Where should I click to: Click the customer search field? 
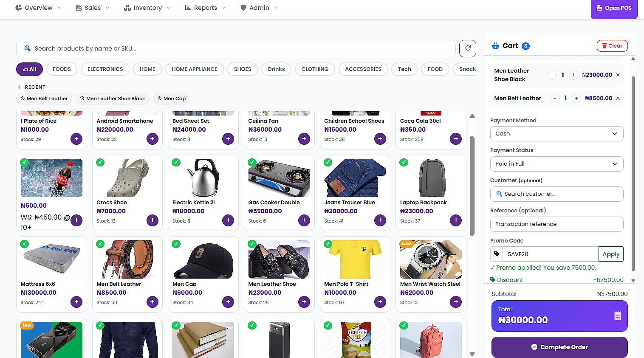pyautogui.click(x=556, y=194)
